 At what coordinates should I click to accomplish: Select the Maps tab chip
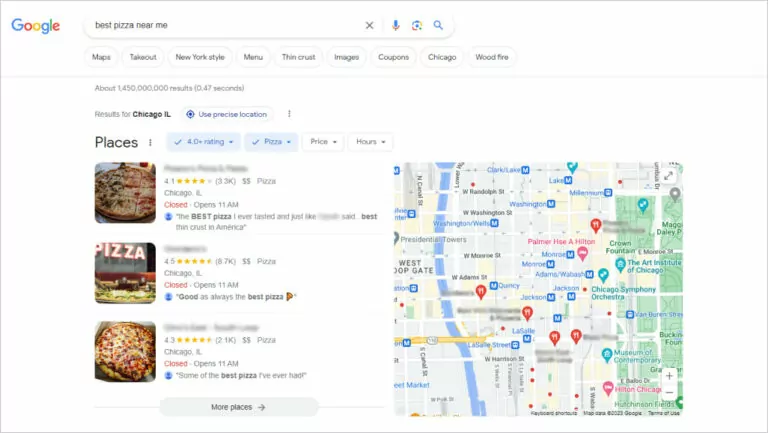[101, 57]
